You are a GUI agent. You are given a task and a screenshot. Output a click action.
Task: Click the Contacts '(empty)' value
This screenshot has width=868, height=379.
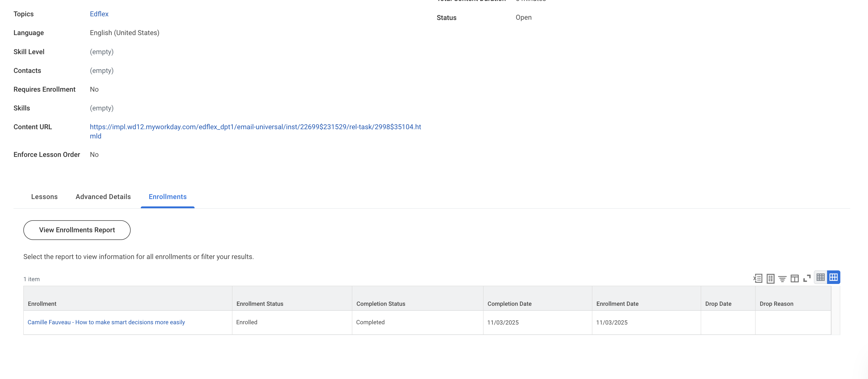pyautogui.click(x=101, y=70)
